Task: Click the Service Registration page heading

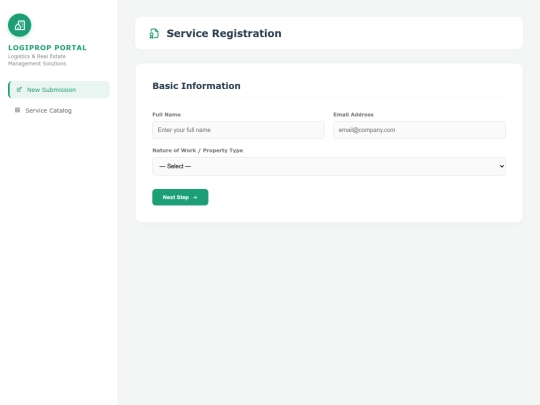Action: pos(224,33)
